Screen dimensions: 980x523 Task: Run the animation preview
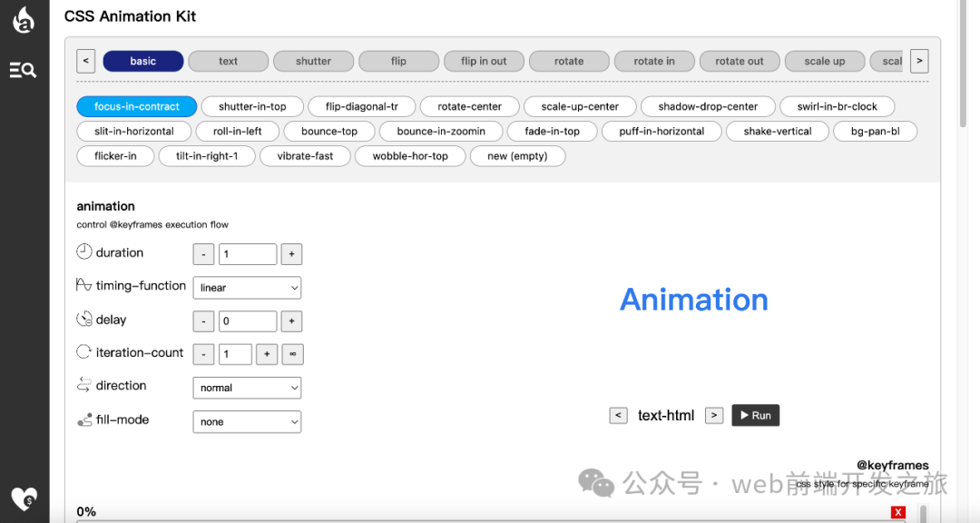[755, 416]
